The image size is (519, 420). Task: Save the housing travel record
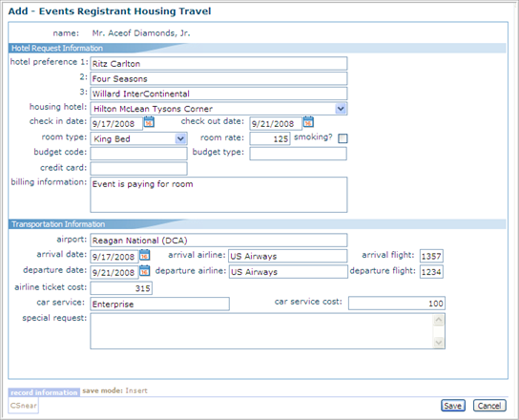pyautogui.click(x=453, y=406)
